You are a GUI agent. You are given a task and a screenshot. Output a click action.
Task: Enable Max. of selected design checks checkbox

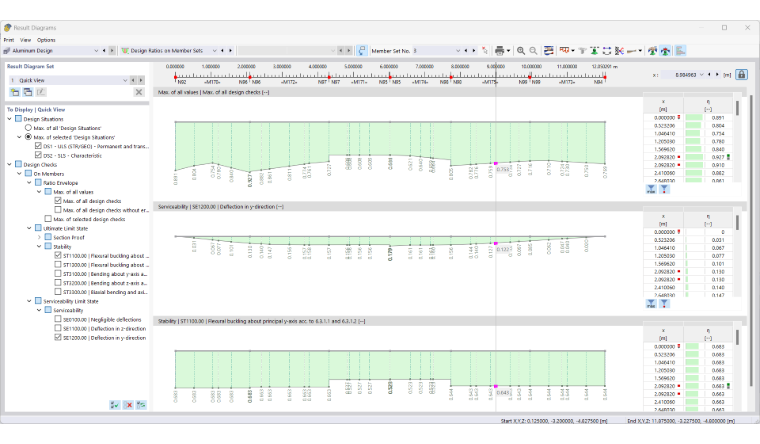click(x=48, y=219)
